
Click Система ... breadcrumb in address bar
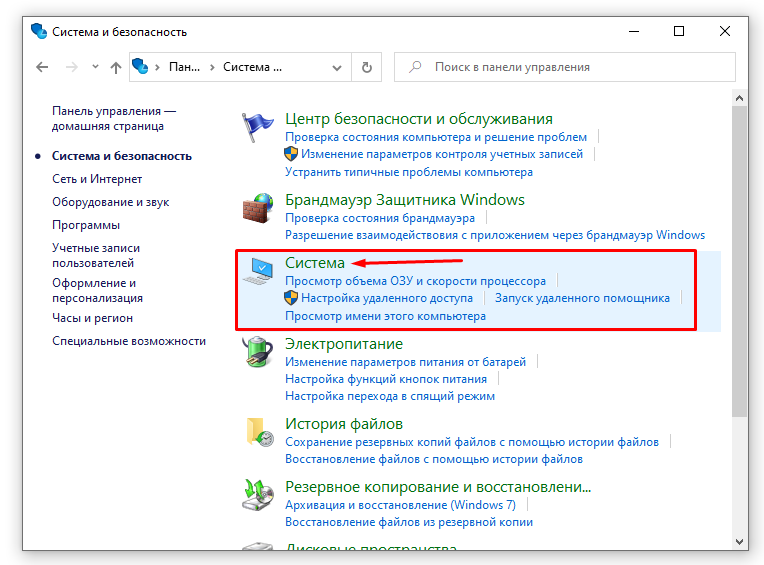[x=252, y=67]
